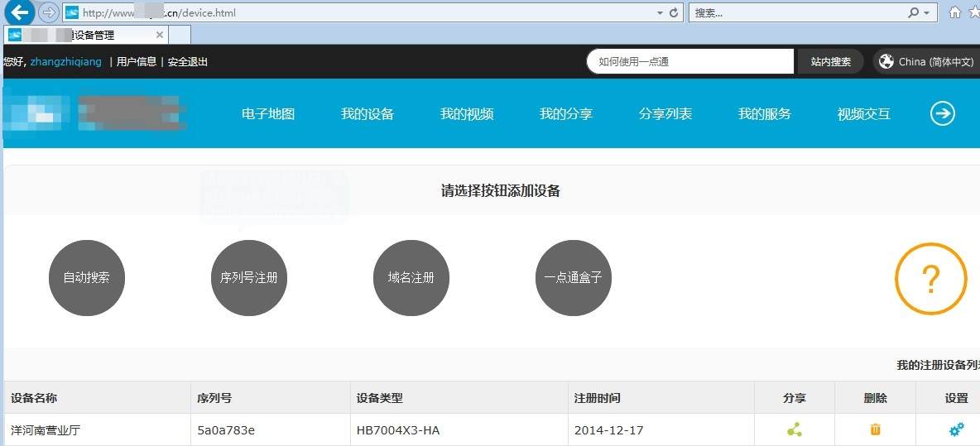Click the browser home icon
Image resolution: width=980 pixels, height=446 pixels.
tap(955, 12)
